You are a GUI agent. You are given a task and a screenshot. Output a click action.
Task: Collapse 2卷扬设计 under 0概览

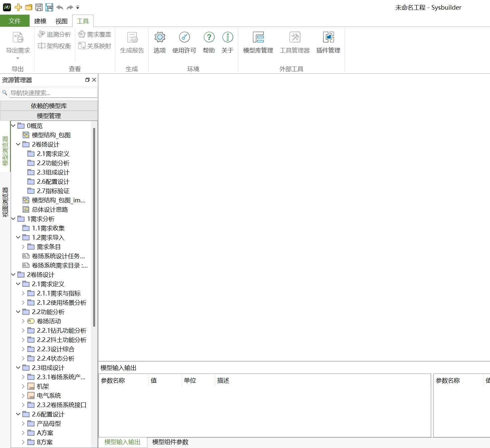point(18,144)
